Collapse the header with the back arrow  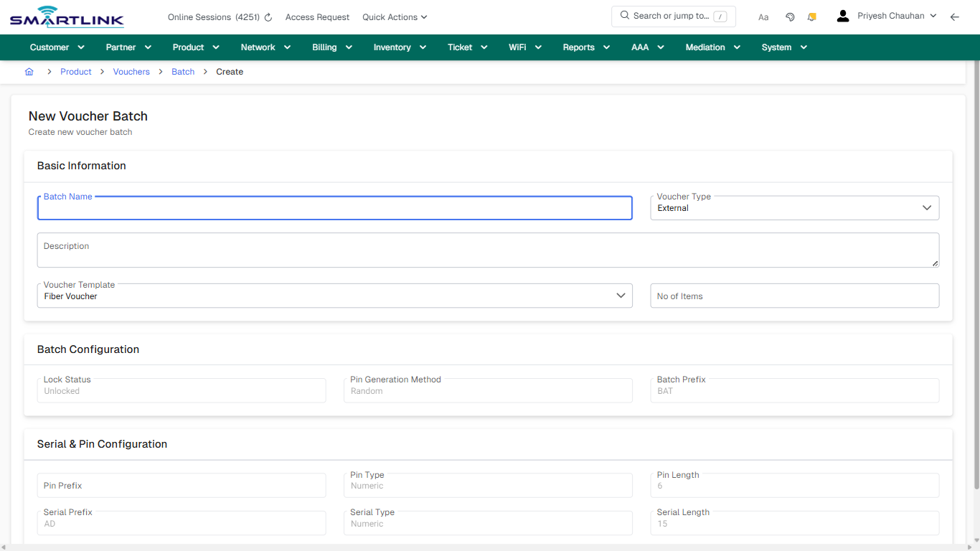[x=955, y=17]
